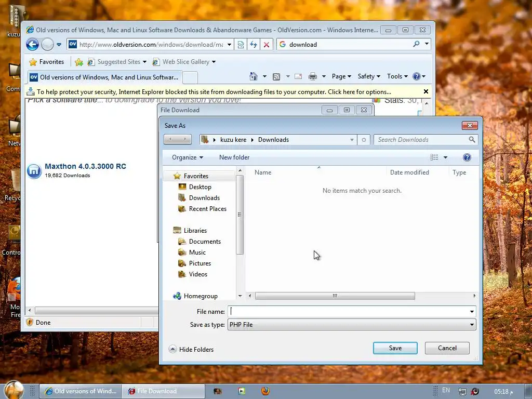Open the Maxthon 4.0.3.3000 RC link
532x399 pixels.
pyautogui.click(x=86, y=166)
